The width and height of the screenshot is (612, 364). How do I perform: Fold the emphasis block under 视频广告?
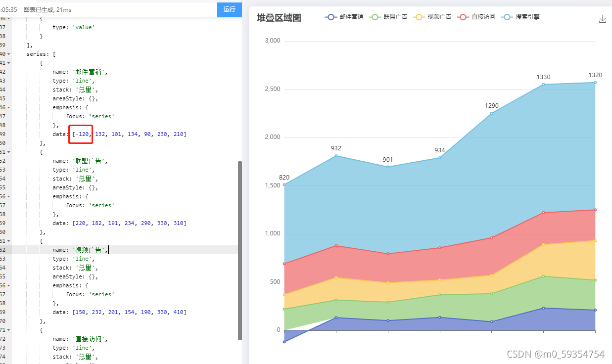pos(9,285)
